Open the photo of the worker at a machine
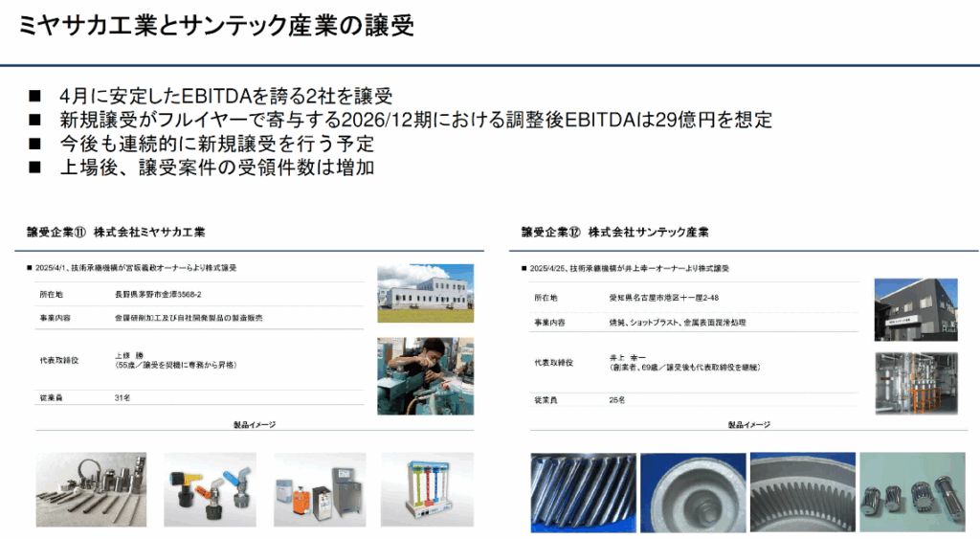980x539 pixels. tap(426, 376)
